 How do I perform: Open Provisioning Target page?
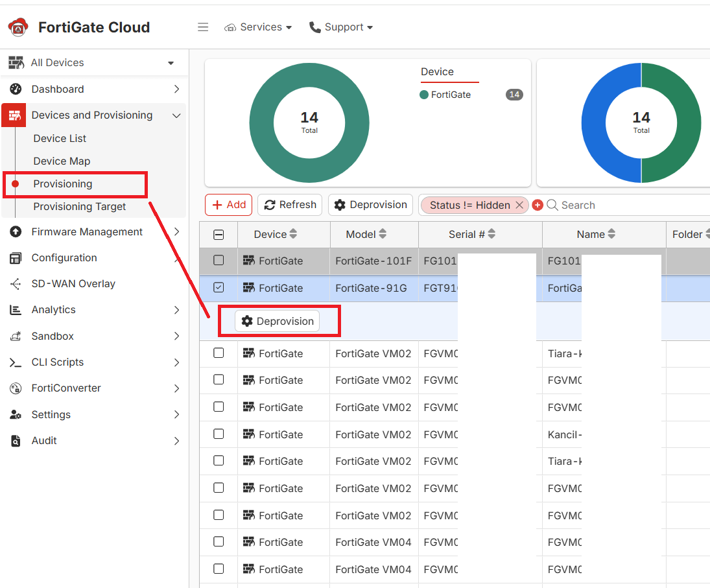pyautogui.click(x=79, y=206)
